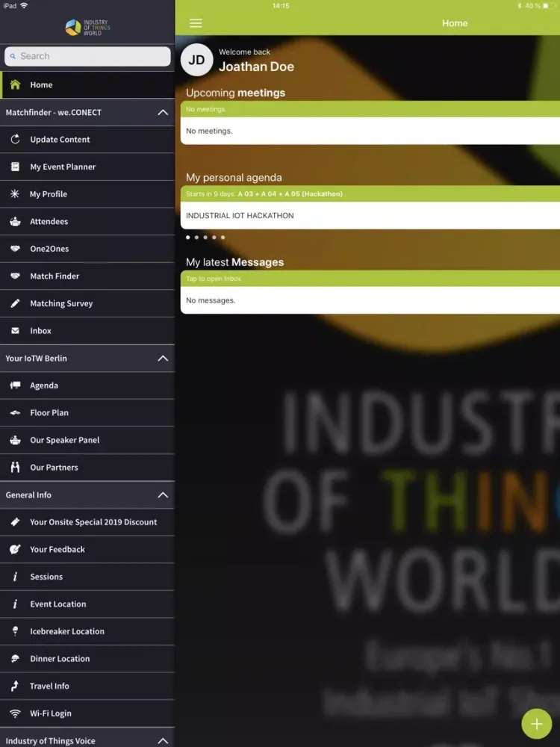Click the Inbox envelope icon
Image resolution: width=560 pixels, height=747 pixels.
(x=15, y=330)
